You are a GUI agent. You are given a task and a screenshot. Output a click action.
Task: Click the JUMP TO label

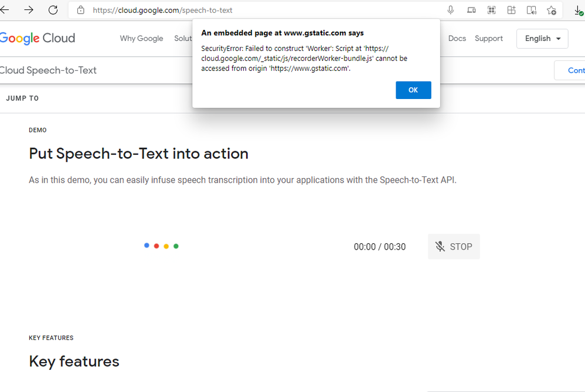click(22, 98)
